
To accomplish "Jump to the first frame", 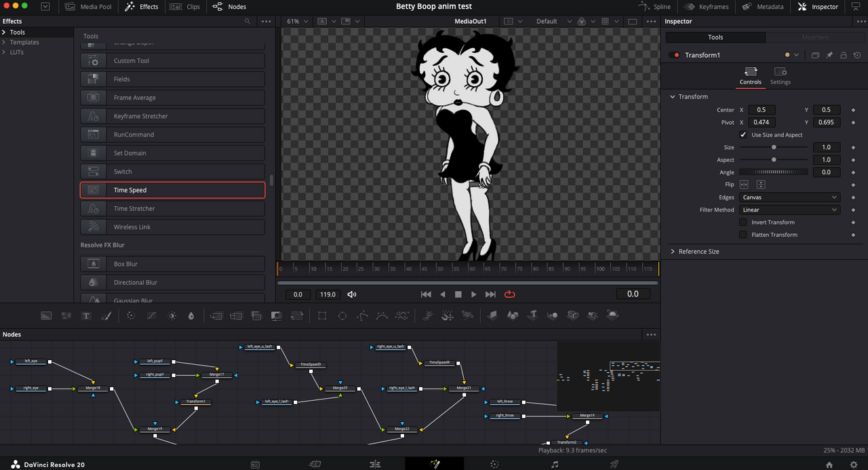I will [426, 294].
